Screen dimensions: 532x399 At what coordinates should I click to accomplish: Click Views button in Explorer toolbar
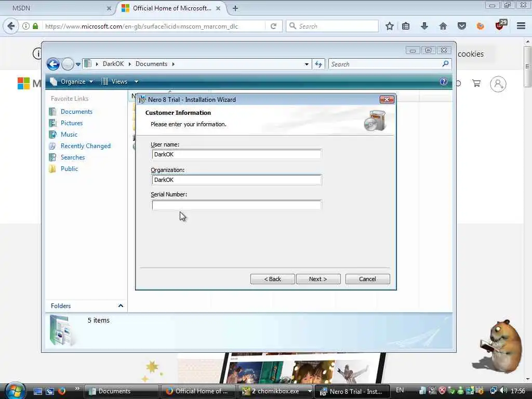tap(115, 82)
